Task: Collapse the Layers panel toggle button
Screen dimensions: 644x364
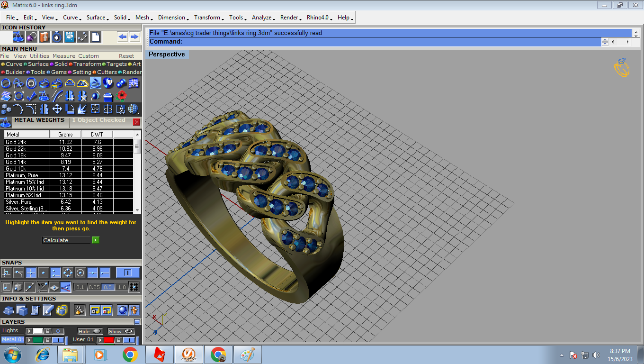Action: coord(137,322)
